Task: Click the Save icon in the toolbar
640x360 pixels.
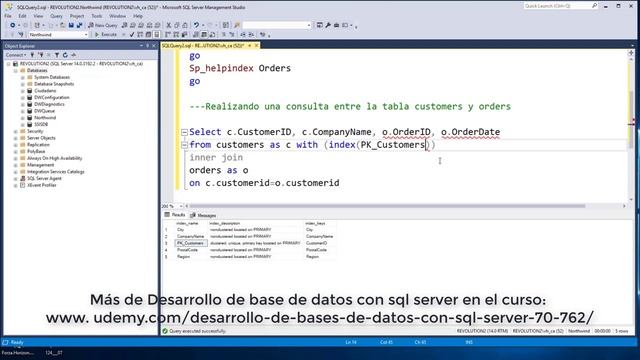Action: point(71,25)
